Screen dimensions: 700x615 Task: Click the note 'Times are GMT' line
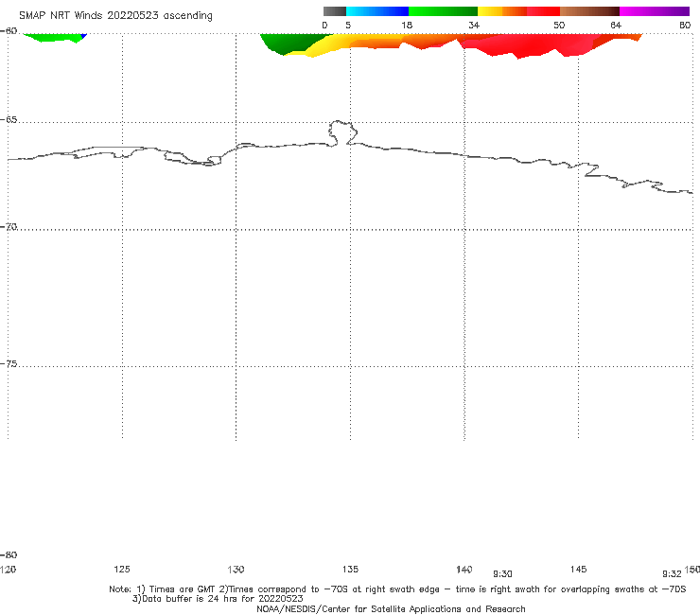(x=397, y=589)
